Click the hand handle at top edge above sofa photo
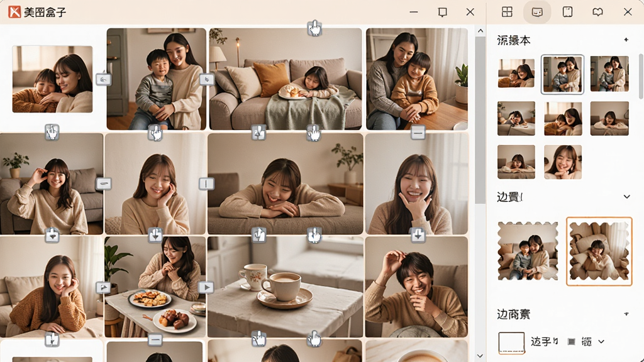This screenshot has width=644, height=362. click(x=314, y=28)
